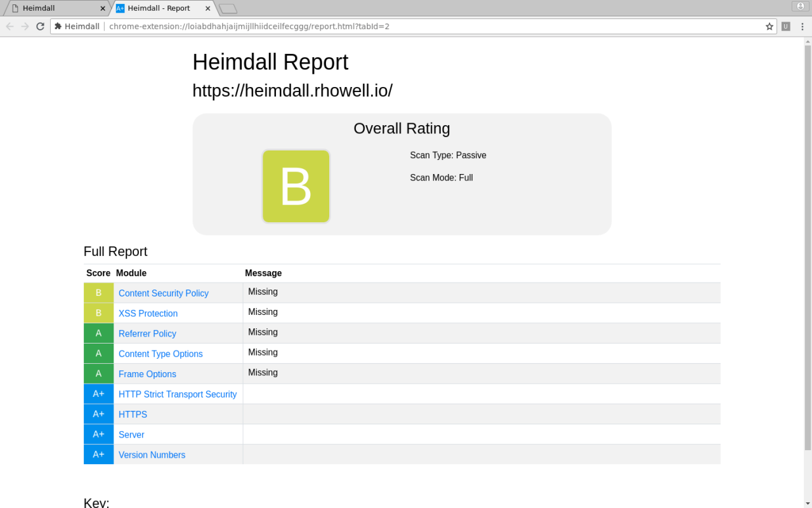812x508 pixels.
Task: Click the Heimdall puzzle-piece icon in the address bar
Action: click(58, 26)
